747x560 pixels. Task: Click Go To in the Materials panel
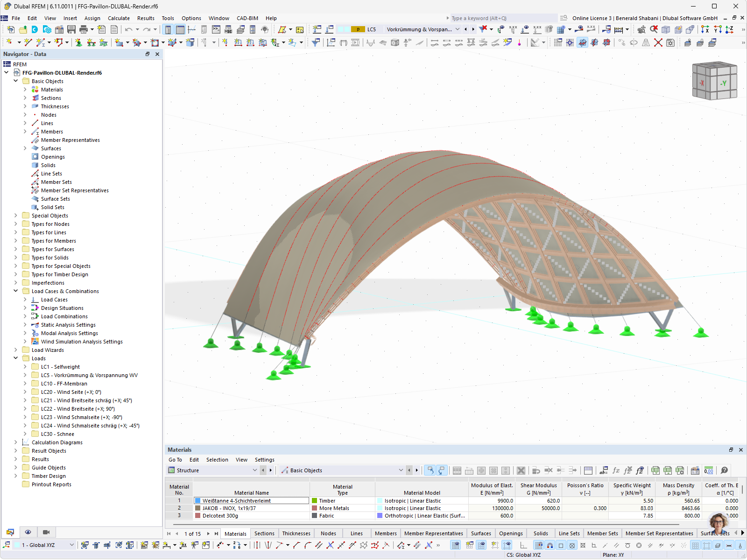(x=175, y=460)
